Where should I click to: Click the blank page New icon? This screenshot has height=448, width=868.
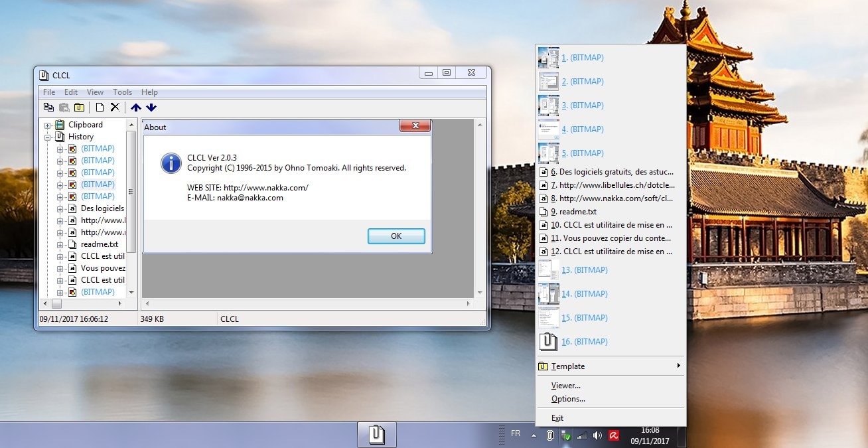point(100,108)
